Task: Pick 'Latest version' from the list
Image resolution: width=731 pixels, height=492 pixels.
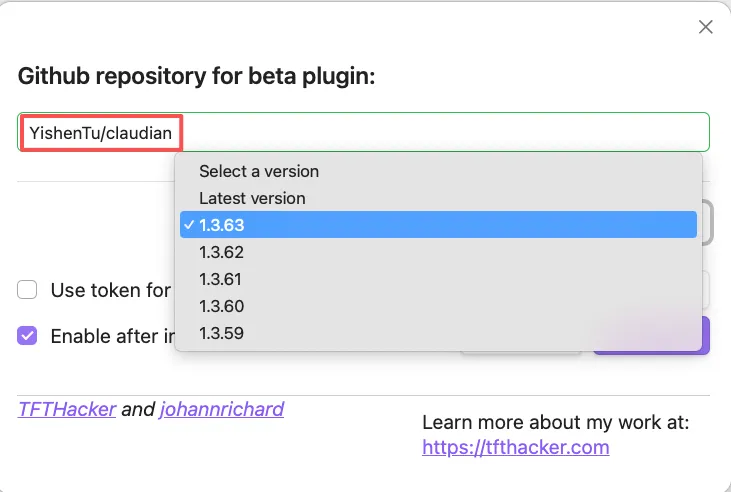Action: [252, 198]
